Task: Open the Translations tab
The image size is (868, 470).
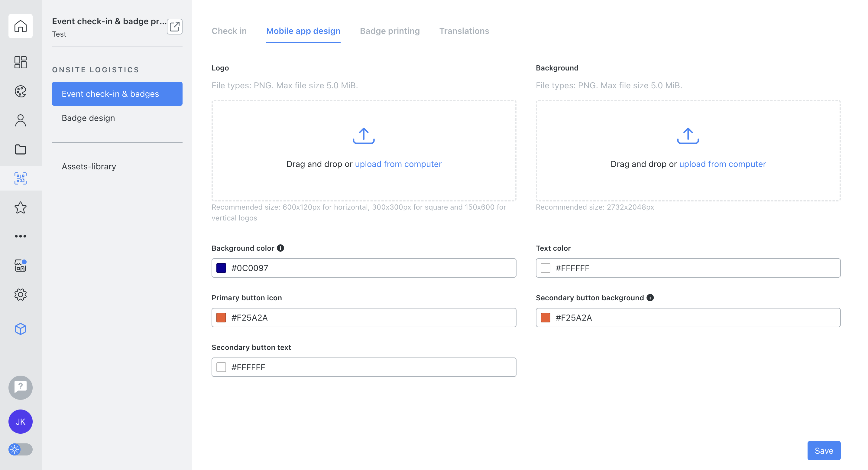Action: click(x=464, y=31)
